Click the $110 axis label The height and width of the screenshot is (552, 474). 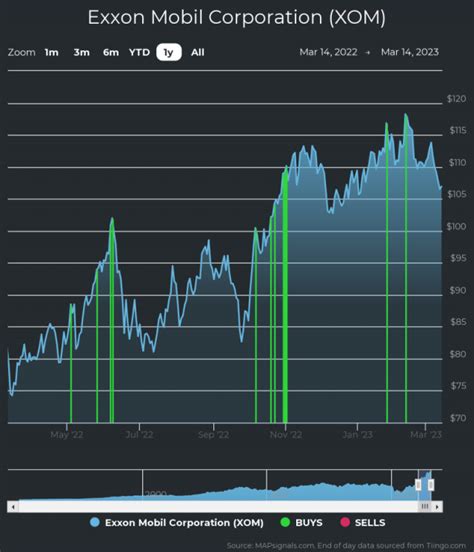point(457,162)
